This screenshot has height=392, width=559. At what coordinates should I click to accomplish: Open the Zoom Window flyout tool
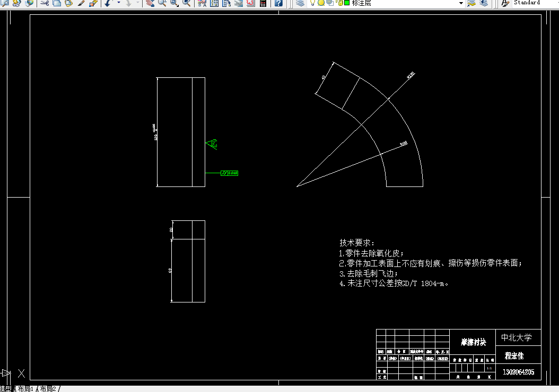(x=174, y=3)
